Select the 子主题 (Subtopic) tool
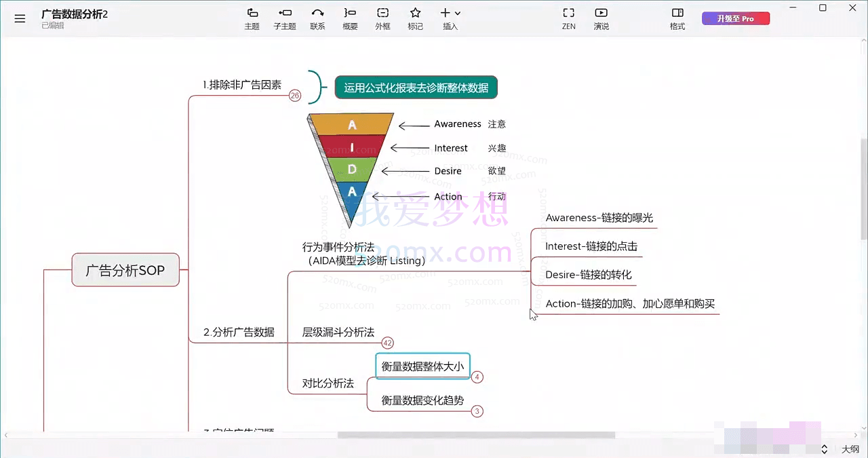The height and width of the screenshot is (458, 868). (285, 18)
